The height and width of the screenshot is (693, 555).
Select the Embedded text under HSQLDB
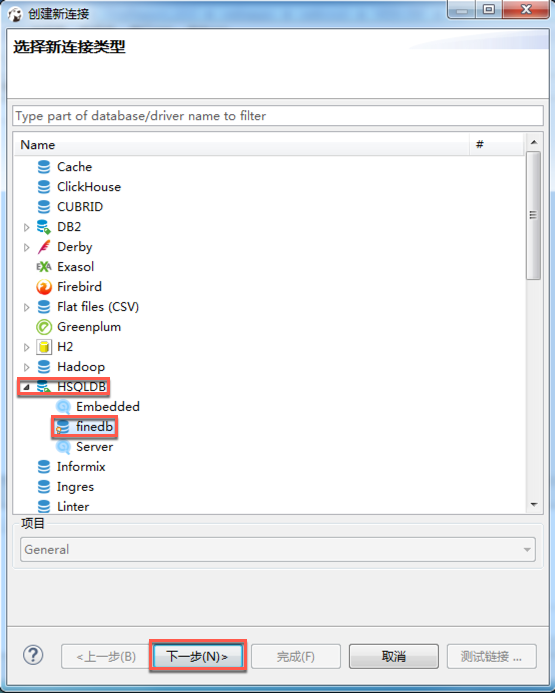tap(108, 407)
